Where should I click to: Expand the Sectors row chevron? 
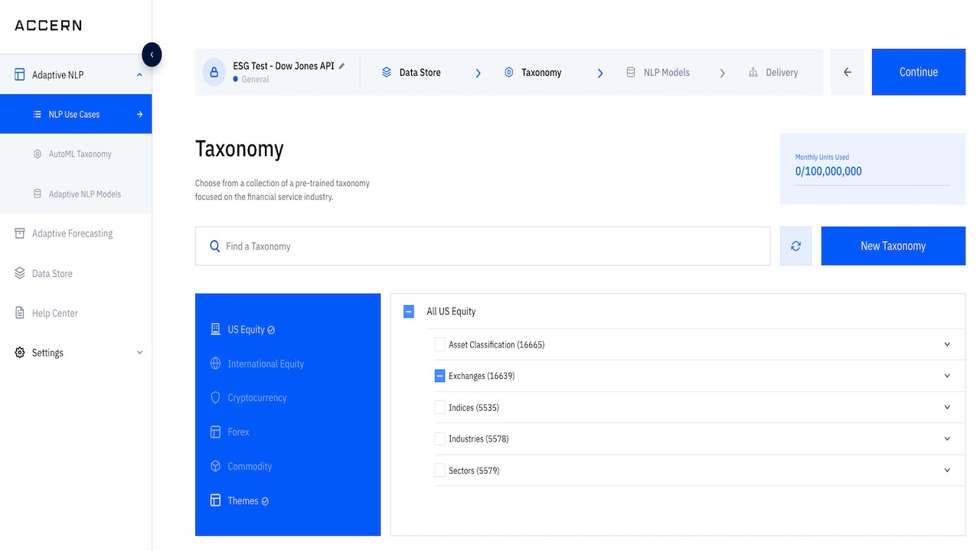(x=947, y=470)
